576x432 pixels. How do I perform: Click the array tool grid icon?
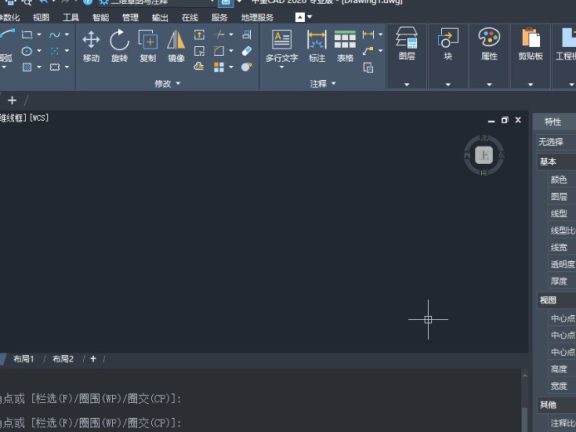(219, 67)
